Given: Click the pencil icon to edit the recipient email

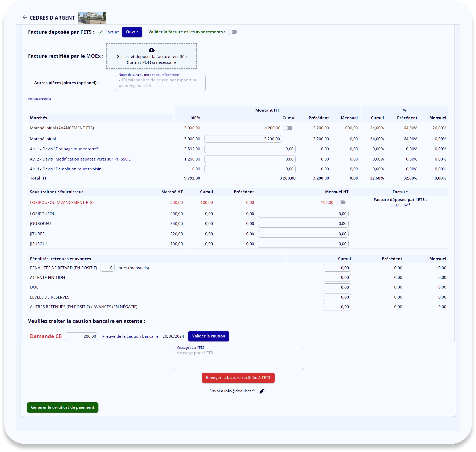Looking at the screenshot, I should pyautogui.click(x=262, y=391).
